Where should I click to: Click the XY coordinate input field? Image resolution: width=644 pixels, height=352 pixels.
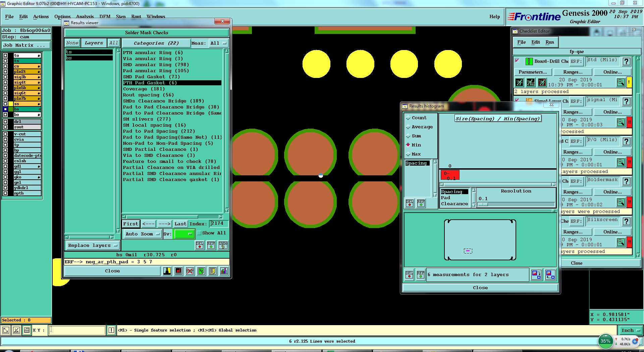pos(77,330)
